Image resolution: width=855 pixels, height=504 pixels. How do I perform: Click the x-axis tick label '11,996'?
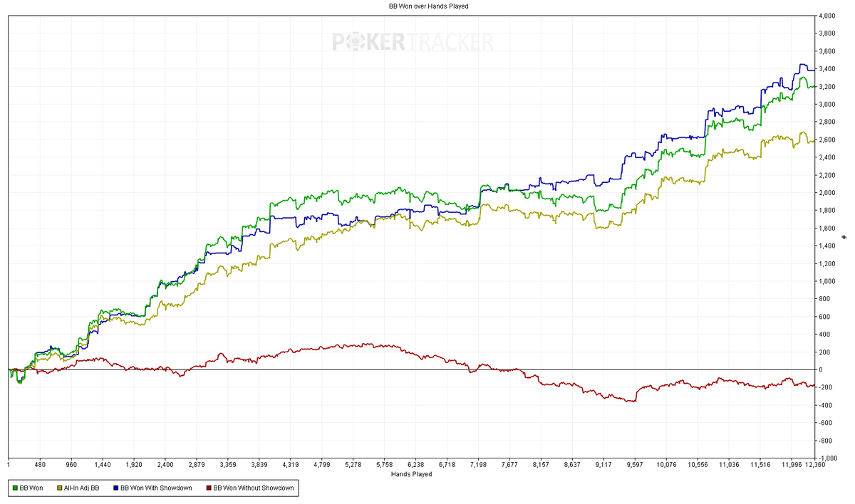pyautogui.click(x=792, y=465)
